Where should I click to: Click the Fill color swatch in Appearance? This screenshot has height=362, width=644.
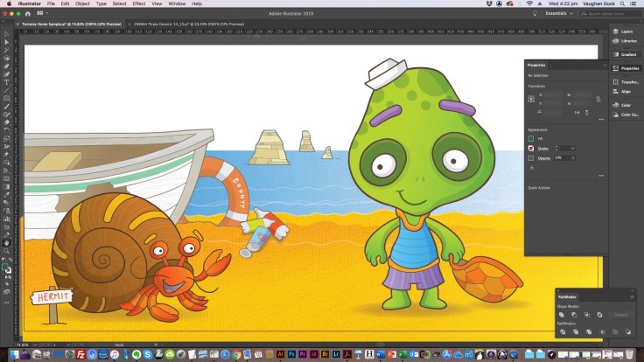point(530,138)
